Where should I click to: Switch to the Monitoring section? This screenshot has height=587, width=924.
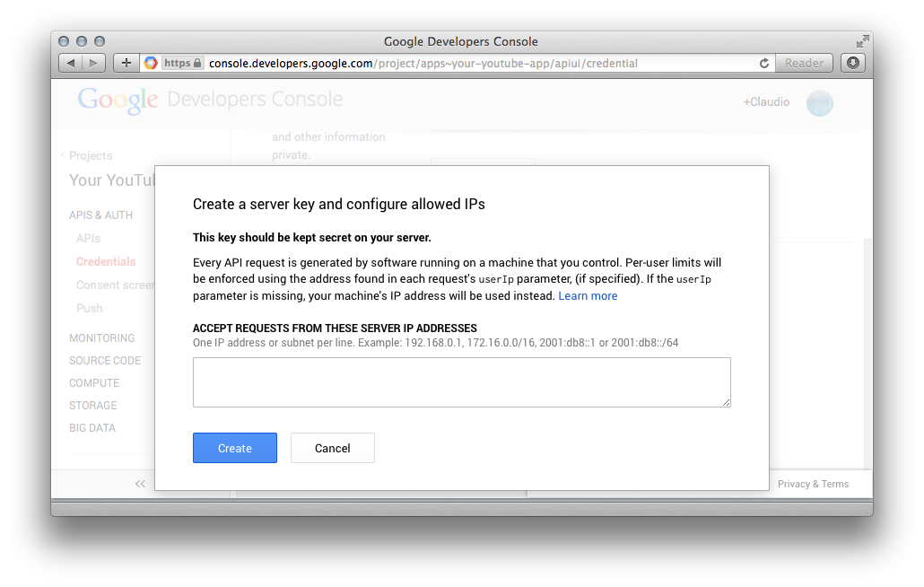pos(101,337)
